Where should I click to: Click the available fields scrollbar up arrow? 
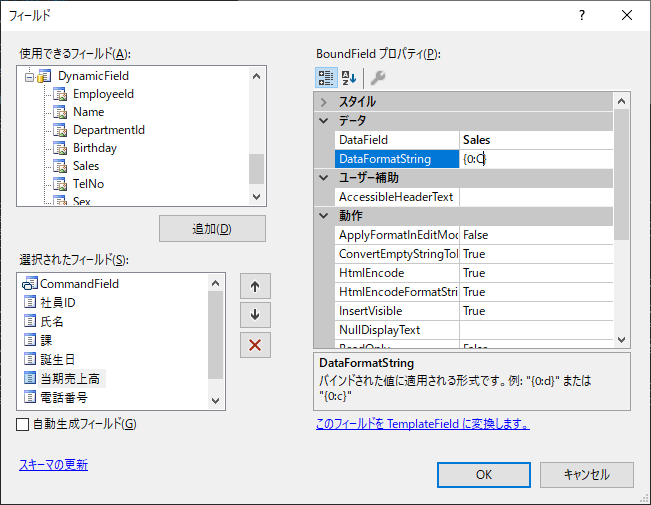tap(257, 76)
